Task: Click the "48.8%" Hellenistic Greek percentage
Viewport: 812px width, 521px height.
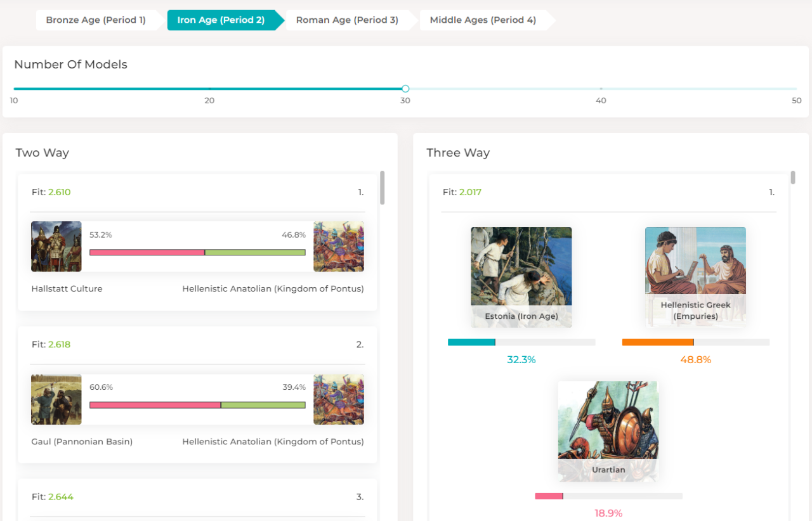Action: [696, 360]
